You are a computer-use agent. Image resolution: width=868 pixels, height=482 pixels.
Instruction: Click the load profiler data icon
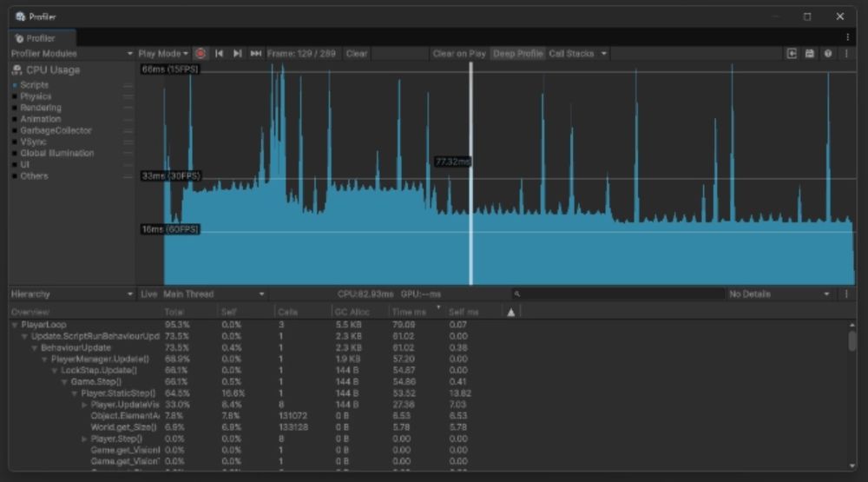(x=792, y=54)
